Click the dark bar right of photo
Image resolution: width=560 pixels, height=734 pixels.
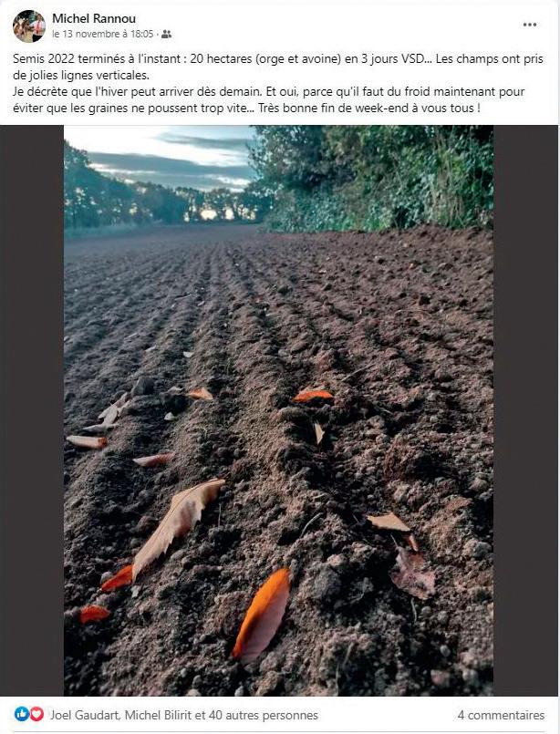tap(526, 410)
